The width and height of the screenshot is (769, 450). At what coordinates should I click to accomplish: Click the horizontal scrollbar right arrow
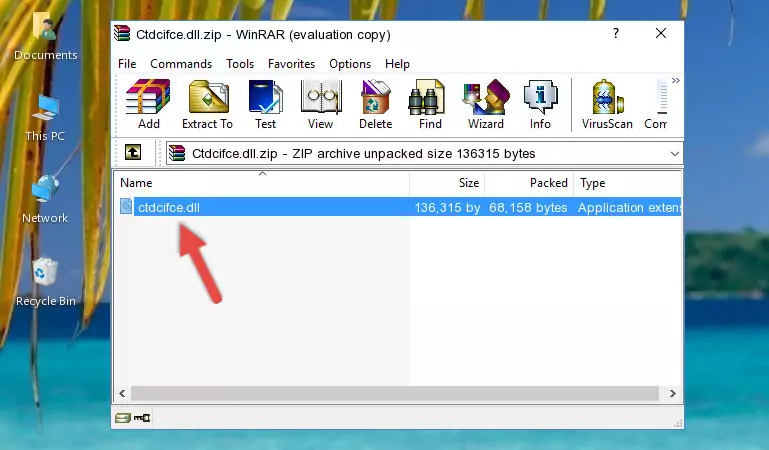[x=672, y=393]
